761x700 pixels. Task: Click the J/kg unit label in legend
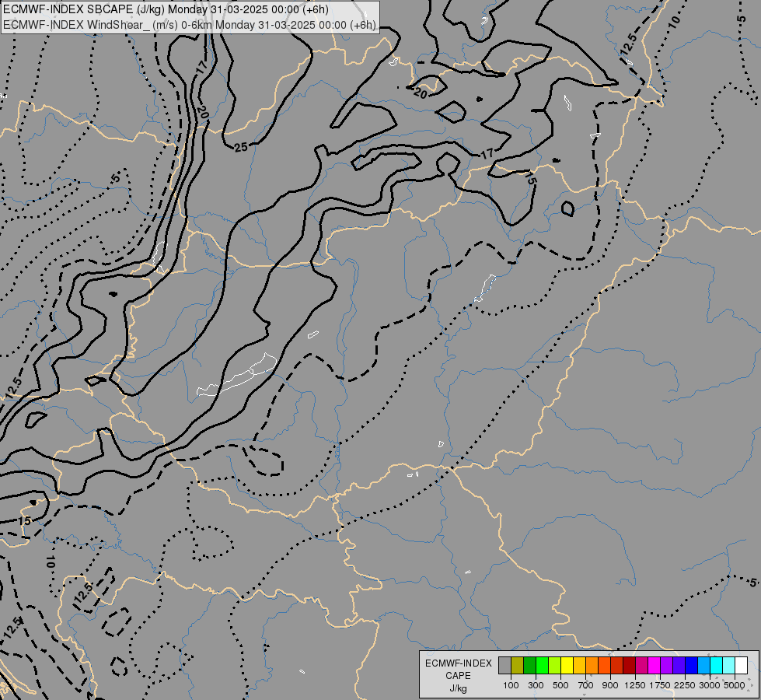(458, 689)
